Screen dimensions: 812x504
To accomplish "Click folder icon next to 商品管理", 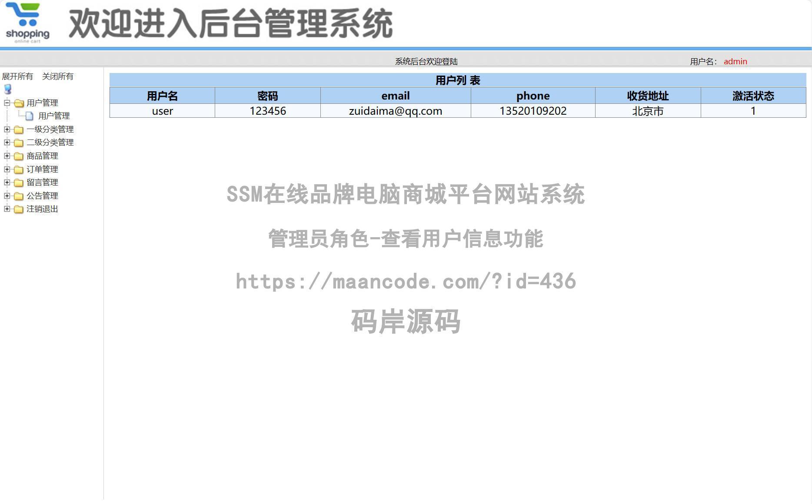I will pos(18,156).
